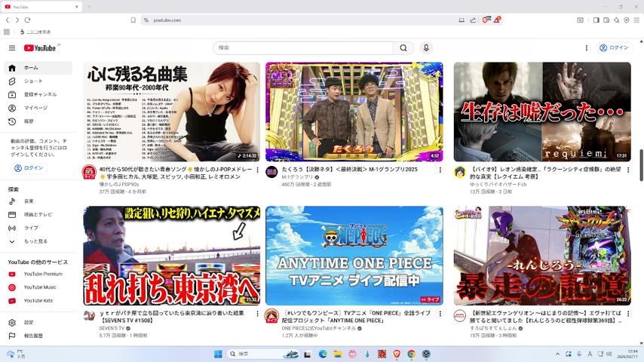
Task: Play the 生存は嘘だった requiem thumbnail
Action: (542, 112)
